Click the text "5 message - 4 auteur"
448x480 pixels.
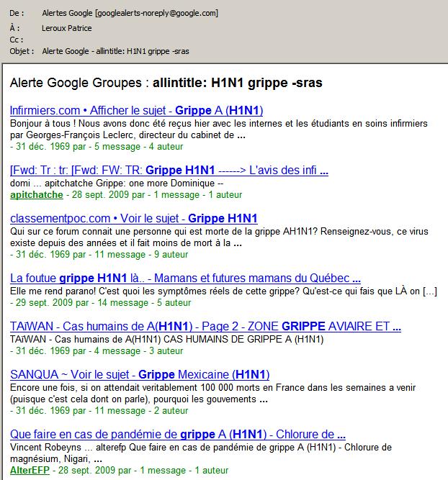tap(138, 147)
